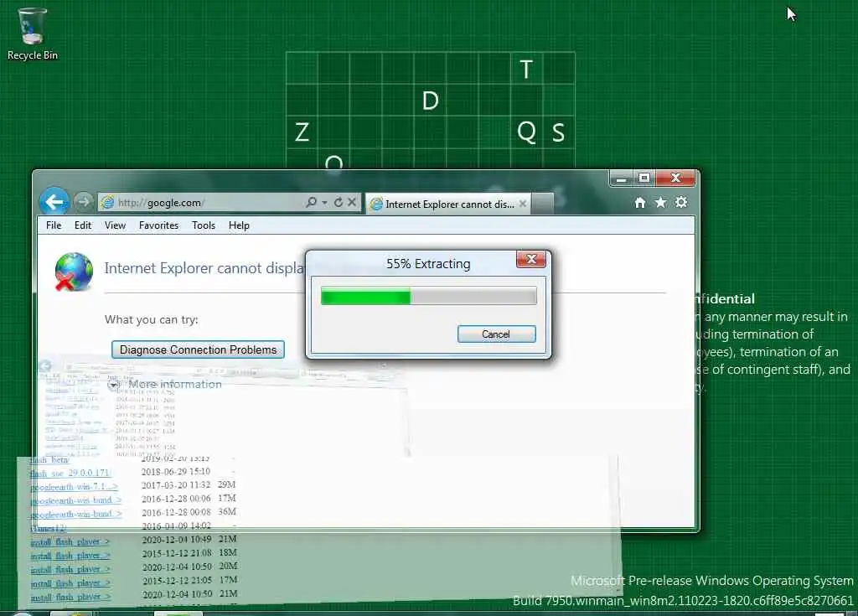Close the 'Internet Explorer cannot dis...' tab
This screenshot has height=616, width=858.
point(523,204)
